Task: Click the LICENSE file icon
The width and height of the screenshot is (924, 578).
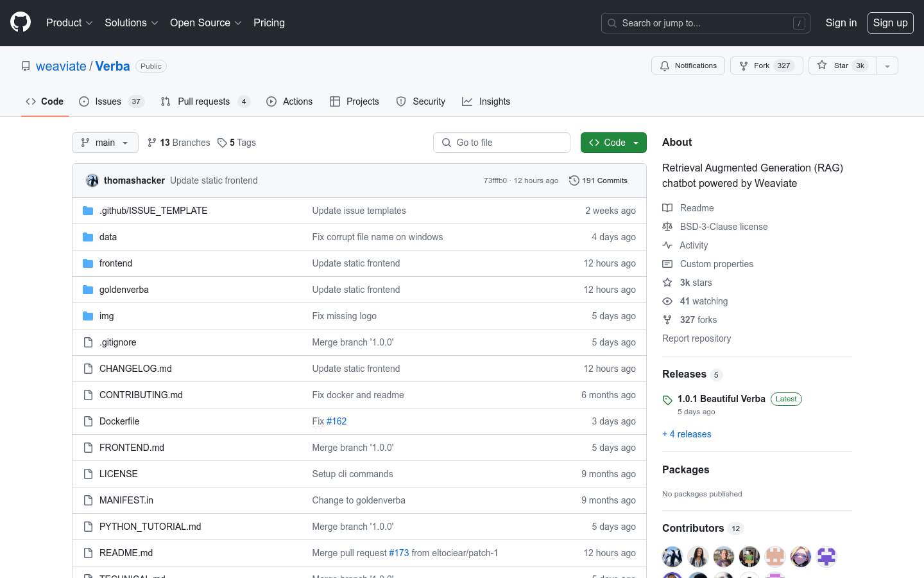Action: [88, 474]
